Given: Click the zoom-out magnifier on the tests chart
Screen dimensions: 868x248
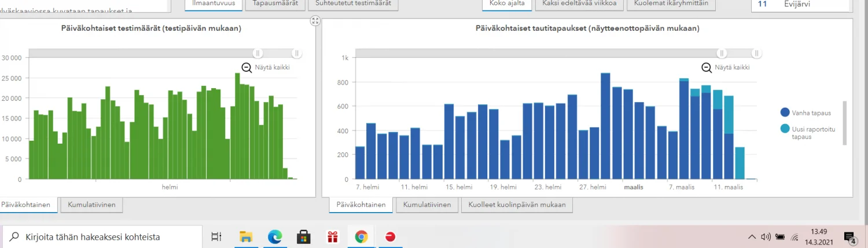Looking at the screenshot, I should coord(247,67).
